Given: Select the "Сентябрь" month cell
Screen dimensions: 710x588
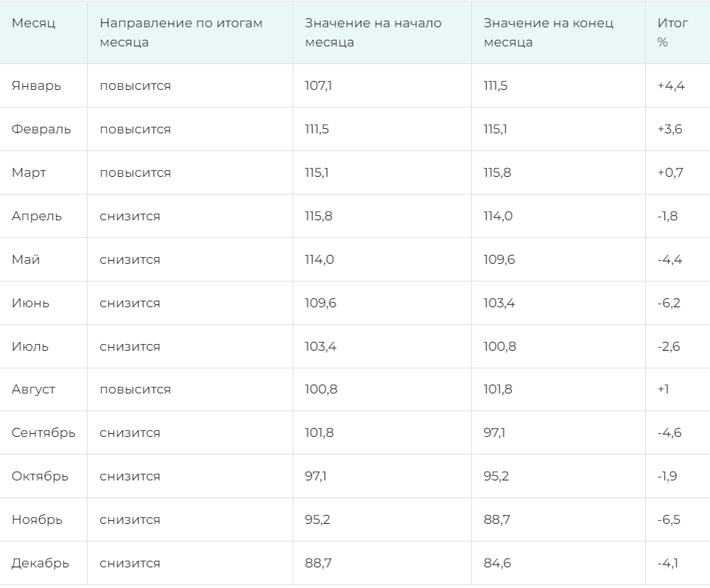Looking at the screenshot, I should pyautogui.click(x=43, y=433).
